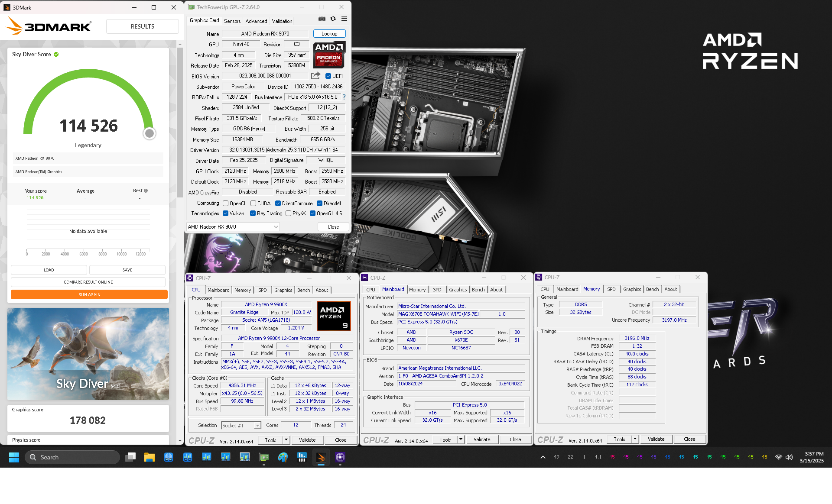Click the Lookup button in GPU-Z
The image size is (832, 504).
[329, 34]
